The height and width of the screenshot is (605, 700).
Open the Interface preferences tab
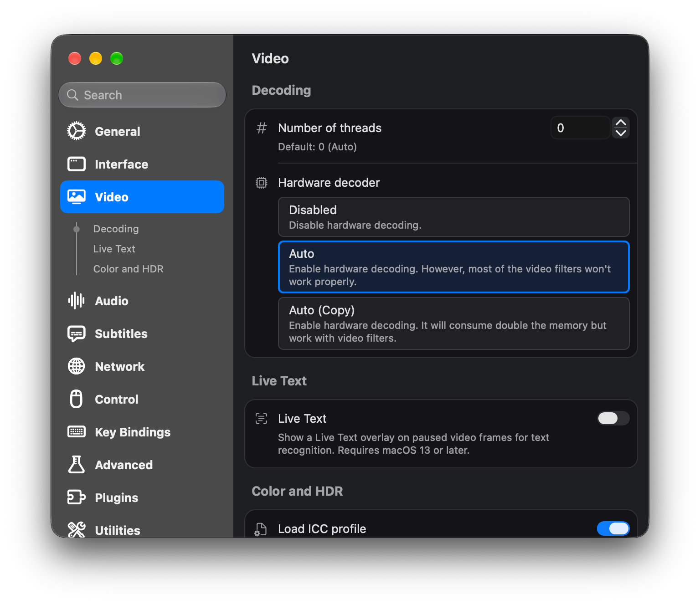pos(142,164)
